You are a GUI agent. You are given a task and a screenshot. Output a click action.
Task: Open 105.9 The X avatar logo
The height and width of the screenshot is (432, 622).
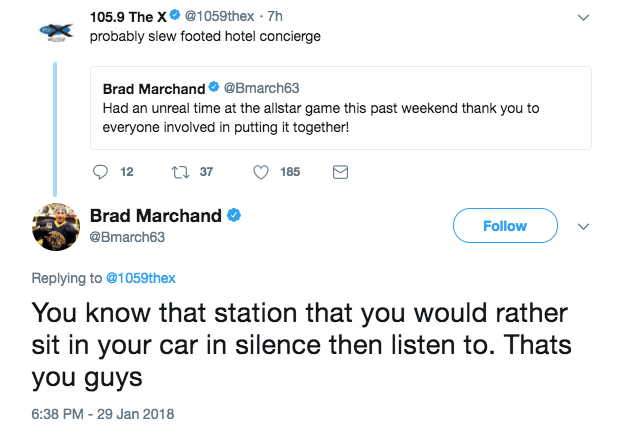[56, 31]
